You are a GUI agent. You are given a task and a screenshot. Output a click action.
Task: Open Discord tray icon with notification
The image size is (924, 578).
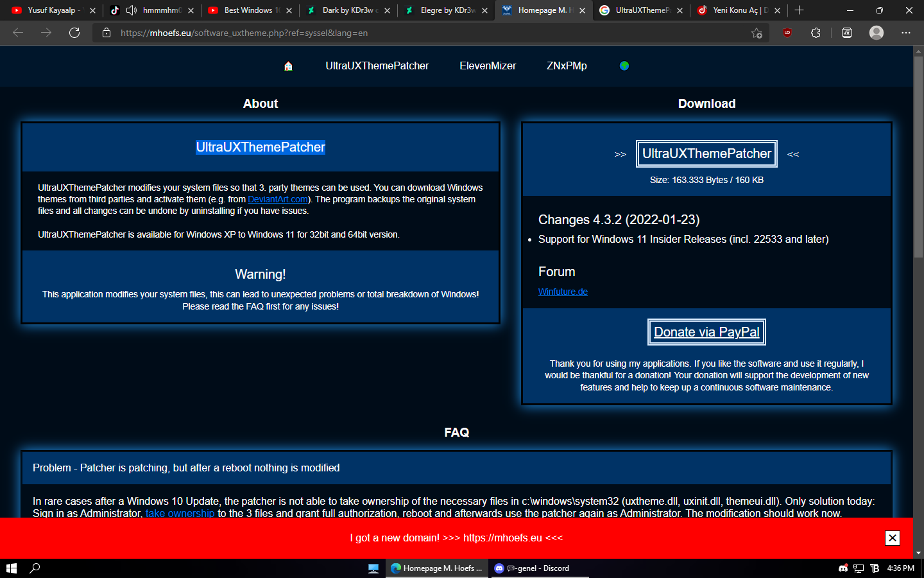point(843,568)
